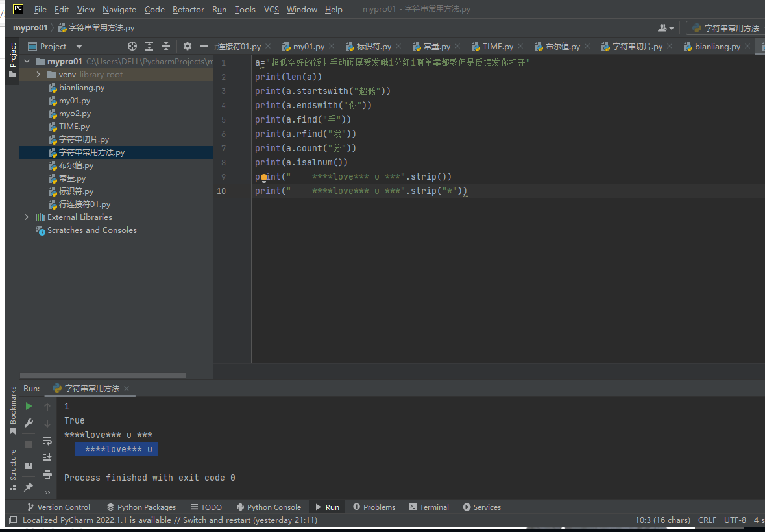Open the Refactor menu

click(x=188, y=10)
